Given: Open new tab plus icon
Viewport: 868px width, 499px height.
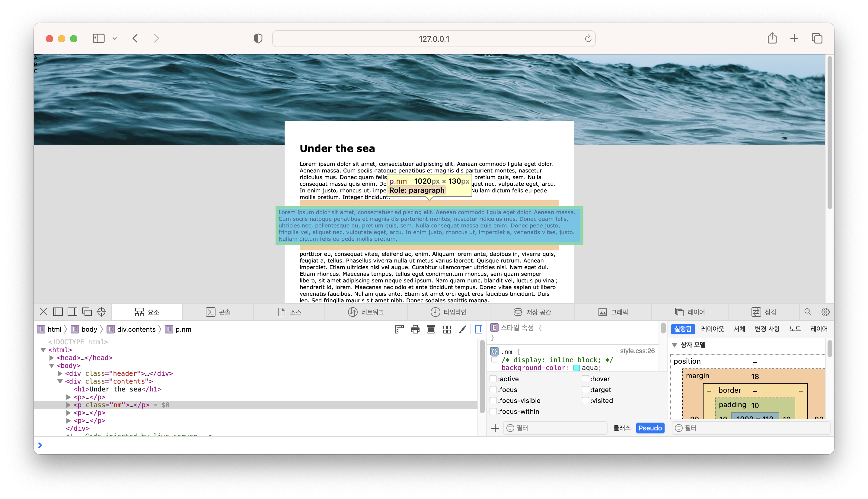Looking at the screenshot, I should 794,38.
